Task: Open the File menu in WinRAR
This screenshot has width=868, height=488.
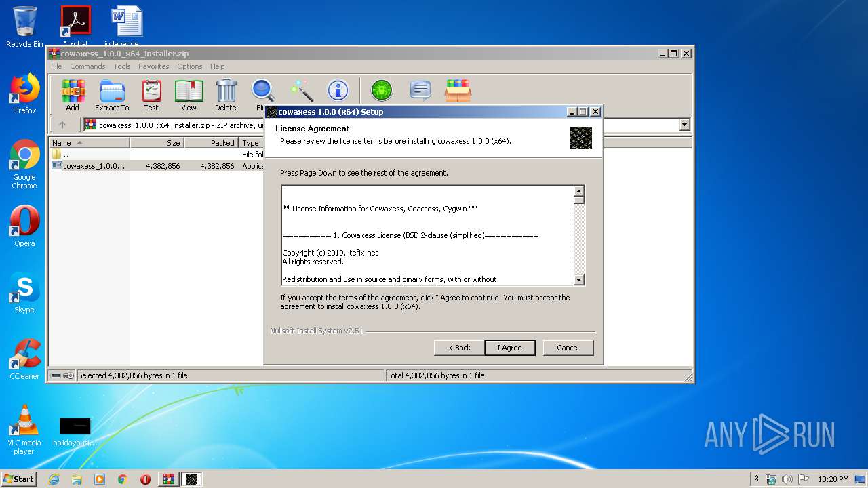Action: click(56, 66)
